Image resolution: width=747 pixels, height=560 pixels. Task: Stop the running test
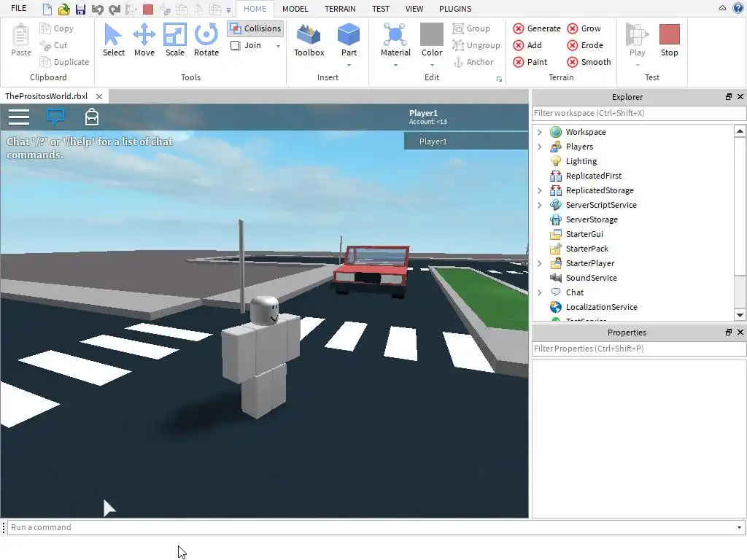(669, 40)
